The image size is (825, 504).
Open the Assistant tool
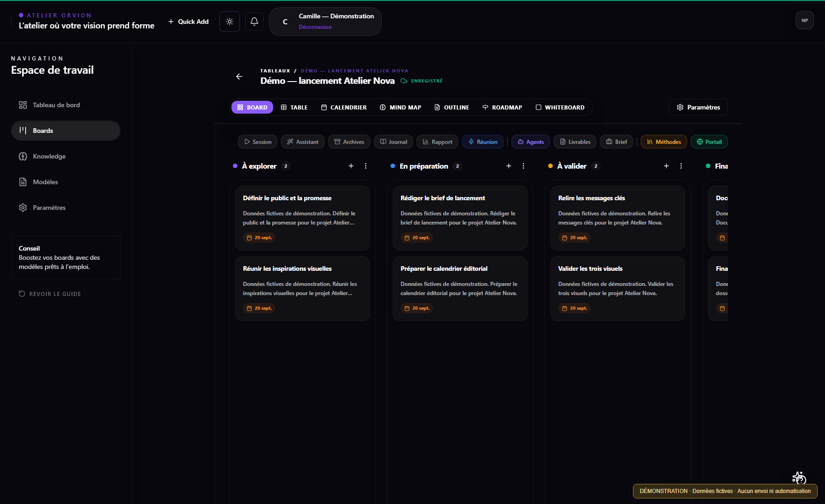302,142
